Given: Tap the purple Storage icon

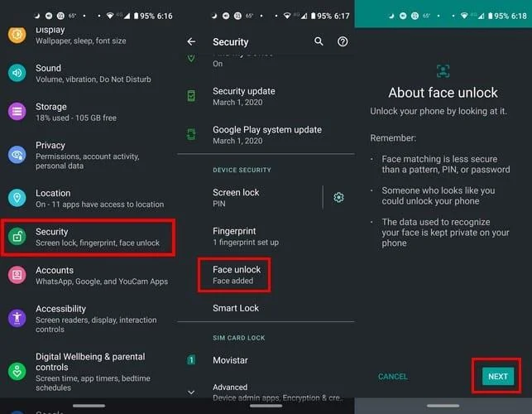Looking at the screenshot, I should click(17, 111).
